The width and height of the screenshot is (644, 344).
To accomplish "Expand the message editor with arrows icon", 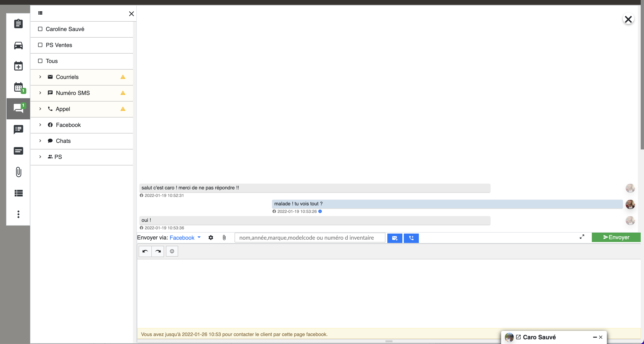I will point(582,237).
